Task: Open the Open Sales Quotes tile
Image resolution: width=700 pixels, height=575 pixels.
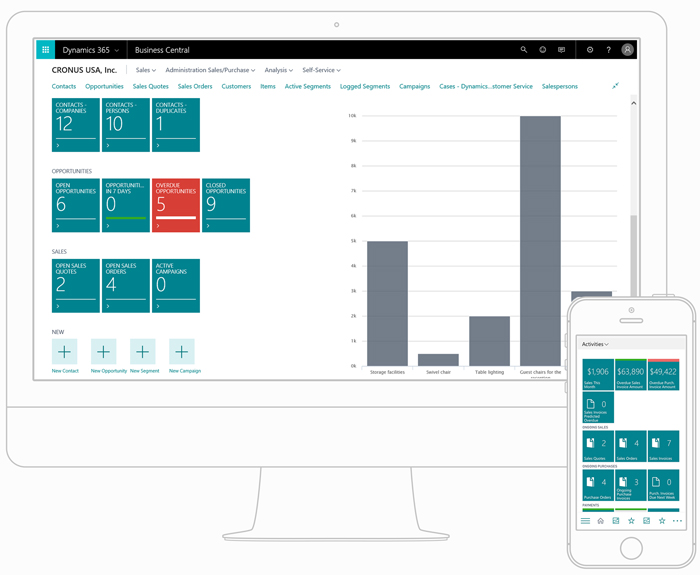Action: (x=76, y=286)
